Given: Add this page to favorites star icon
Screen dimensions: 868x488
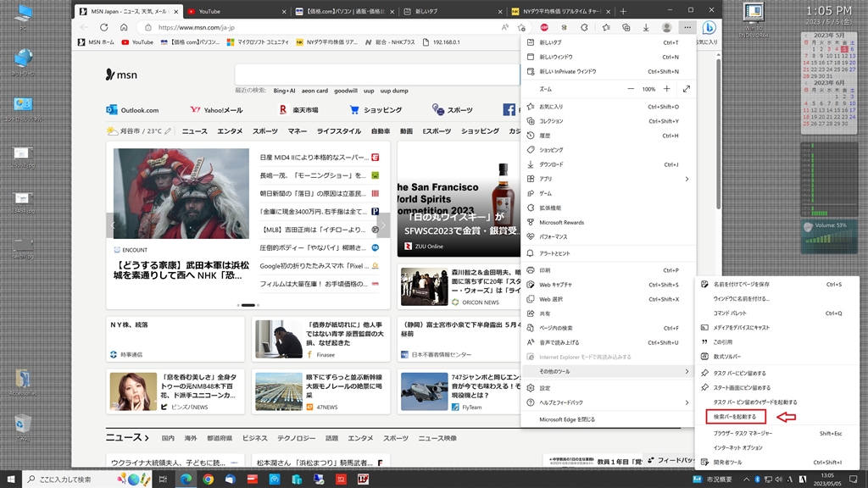Looking at the screenshot, I should coord(523,27).
